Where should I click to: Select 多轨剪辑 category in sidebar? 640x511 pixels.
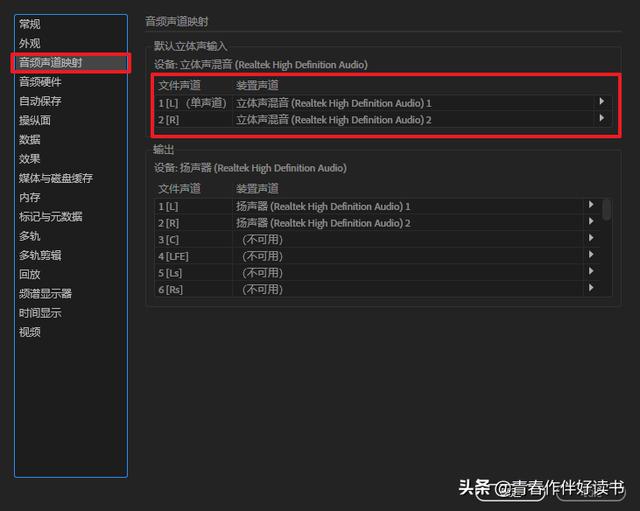coord(40,256)
